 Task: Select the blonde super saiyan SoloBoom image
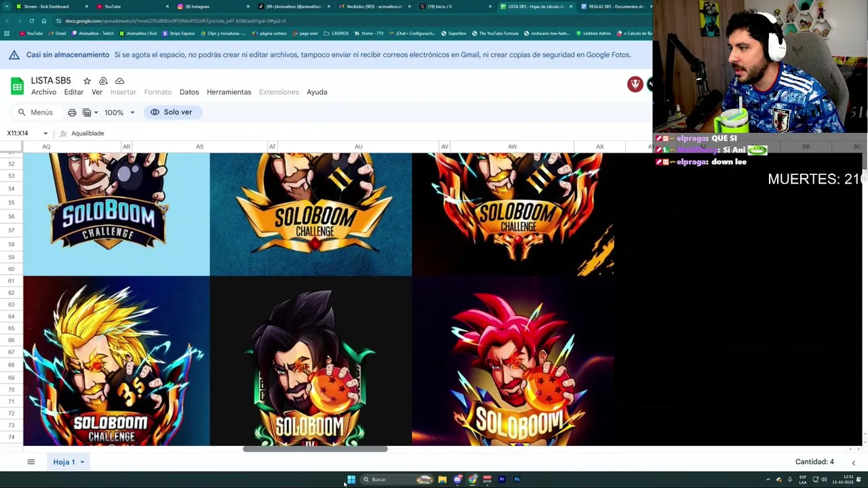[117, 361]
